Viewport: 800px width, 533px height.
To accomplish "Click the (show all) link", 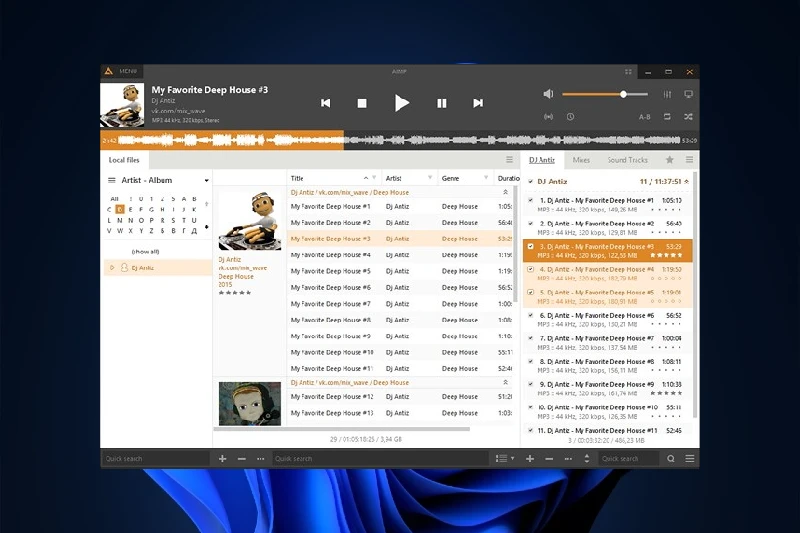I will click(x=145, y=251).
